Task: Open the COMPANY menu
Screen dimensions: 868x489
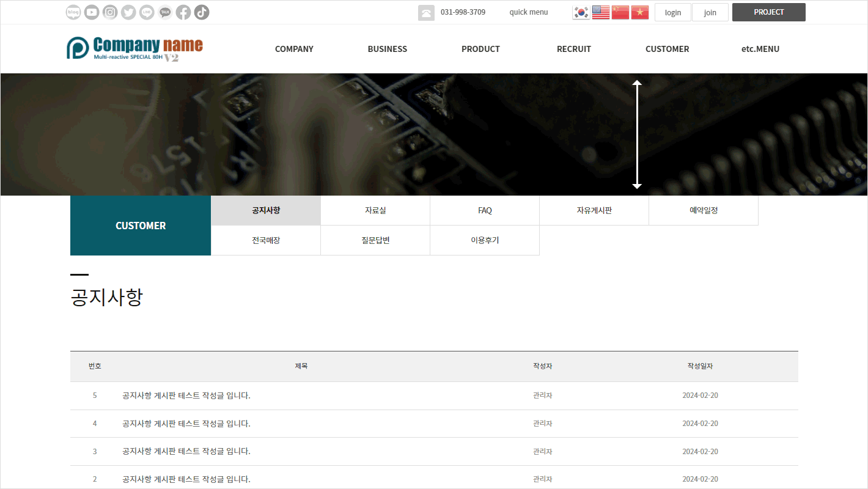Action: [294, 49]
